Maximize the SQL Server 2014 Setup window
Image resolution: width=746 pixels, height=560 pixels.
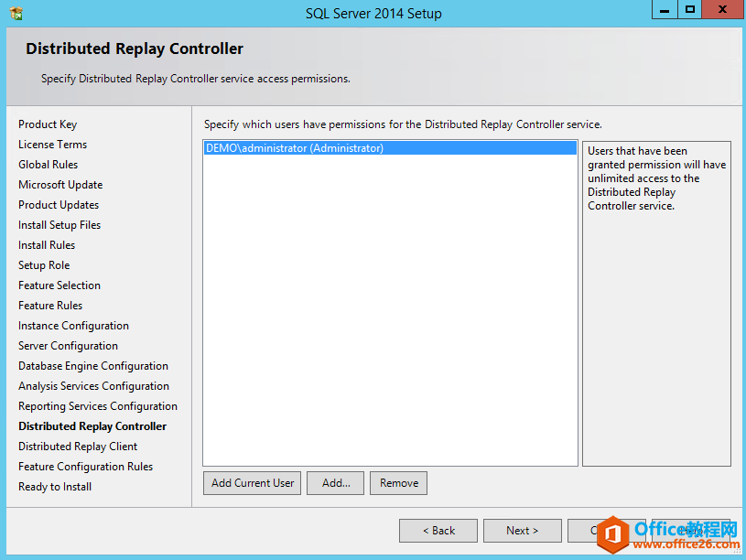[x=689, y=9]
